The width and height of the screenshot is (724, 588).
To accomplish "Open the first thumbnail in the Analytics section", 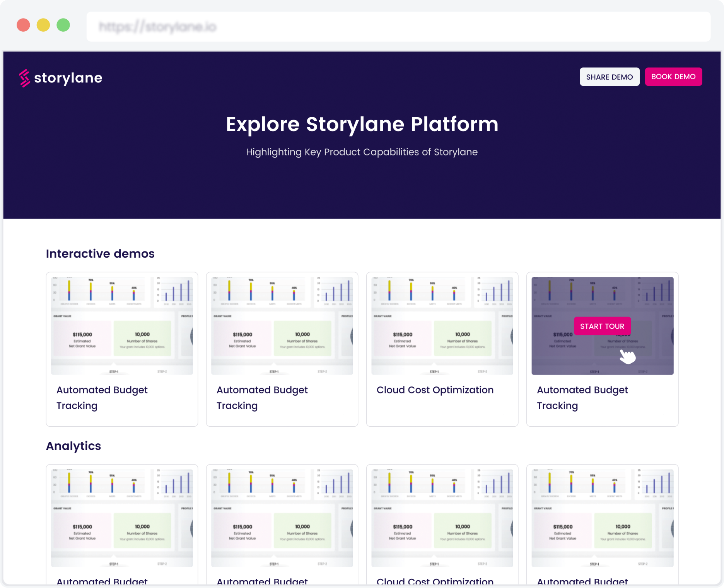I will [122, 518].
